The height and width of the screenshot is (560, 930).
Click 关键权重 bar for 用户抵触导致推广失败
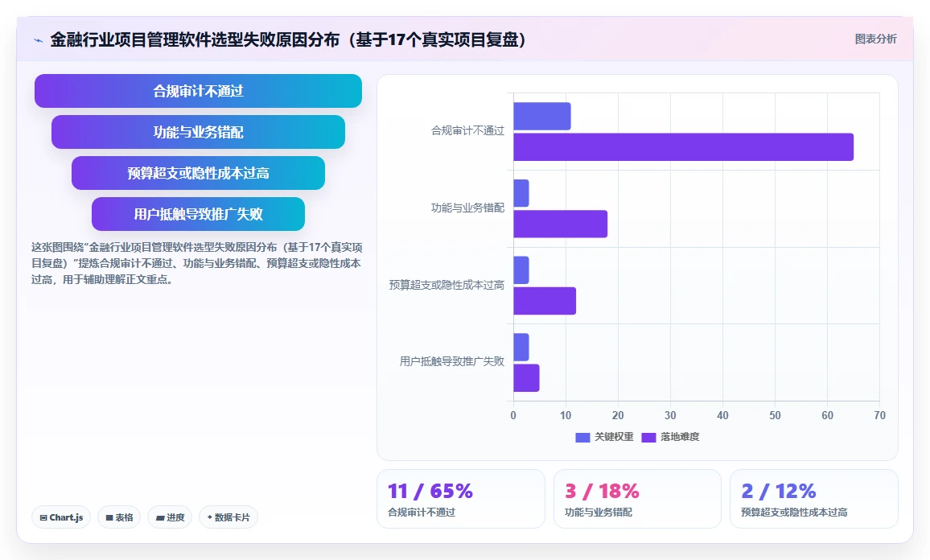521,347
